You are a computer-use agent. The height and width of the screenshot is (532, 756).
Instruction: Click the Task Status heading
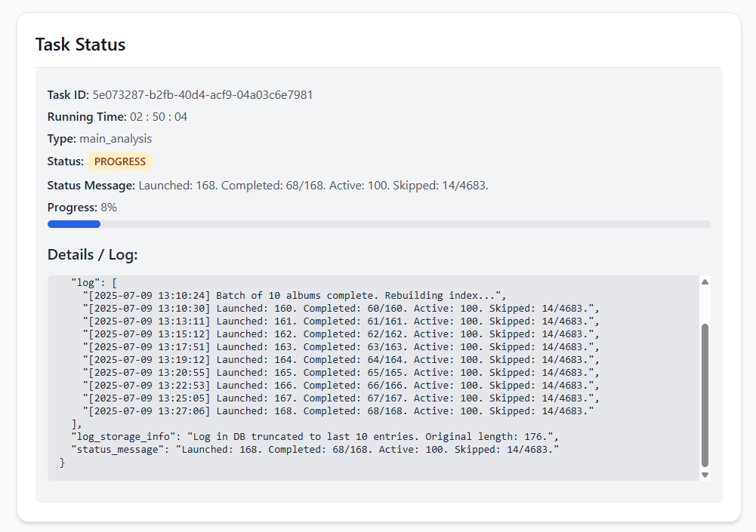[x=80, y=45]
